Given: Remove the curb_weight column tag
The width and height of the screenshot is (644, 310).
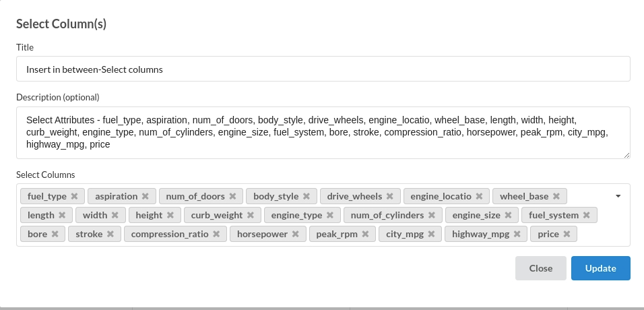Looking at the screenshot, I should pyautogui.click(x=250, y=216).
